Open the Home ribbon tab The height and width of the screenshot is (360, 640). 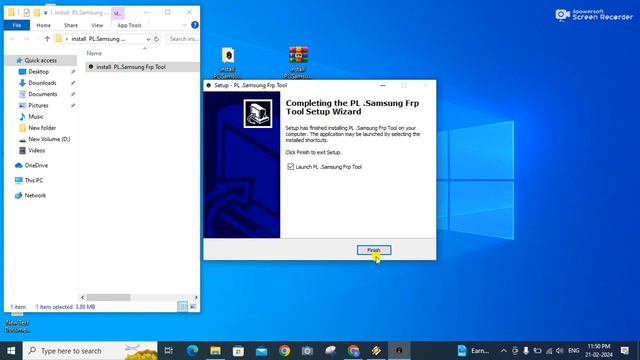tap(43, 25)
